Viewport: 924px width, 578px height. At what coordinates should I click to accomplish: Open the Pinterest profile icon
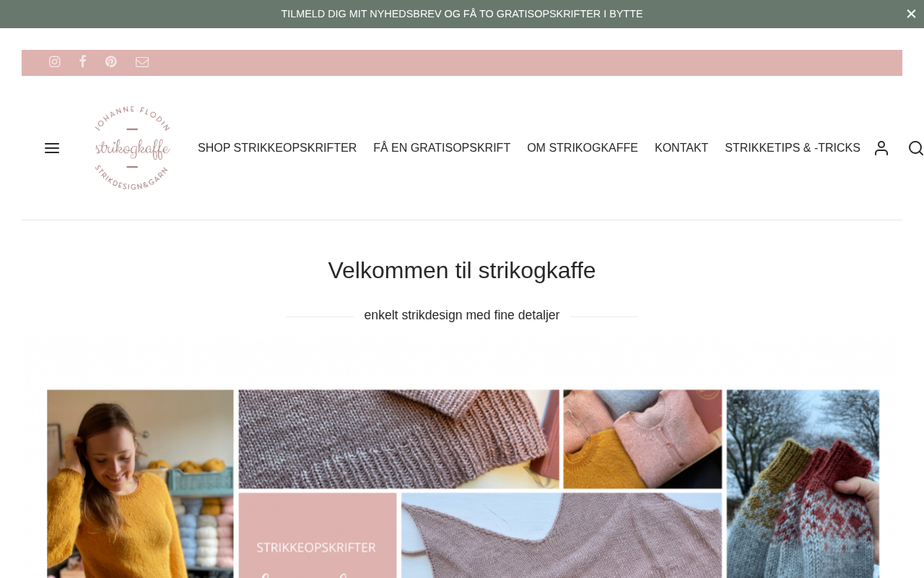pos(110,62)
